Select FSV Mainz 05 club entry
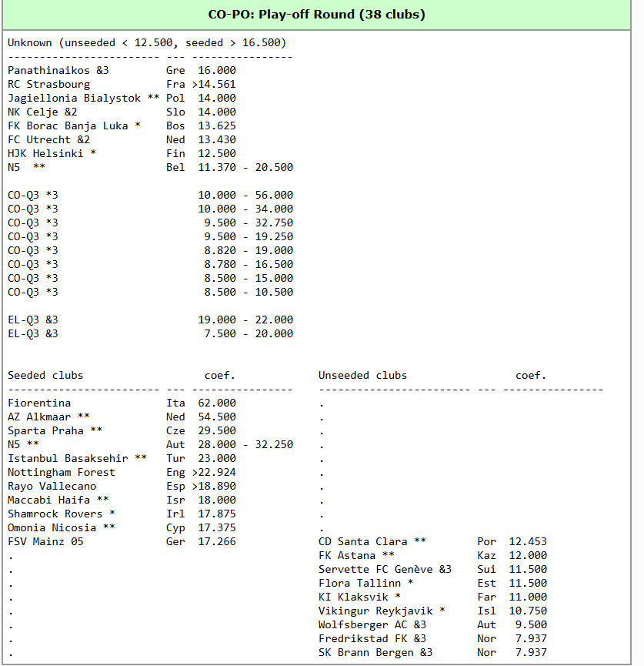The height and width of the screenshot is (666, 644). point(45,541)
